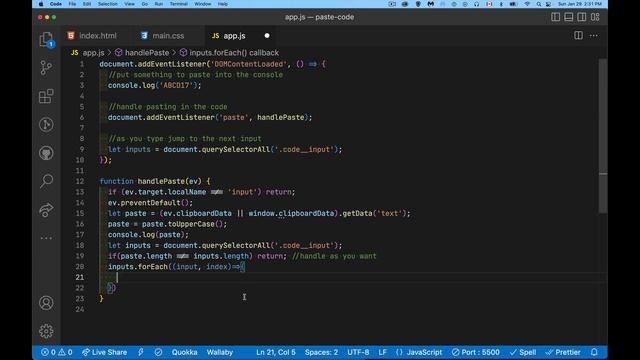Click 'ev.preventDefault();' on line 14

(x=150, y=202)
